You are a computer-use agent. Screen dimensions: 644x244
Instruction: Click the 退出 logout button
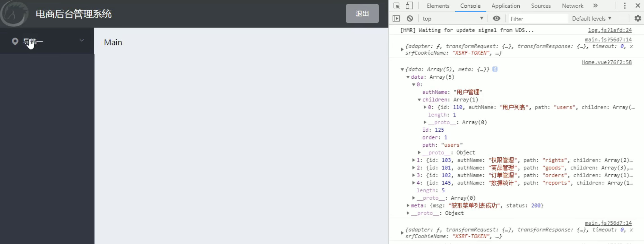[362, 13]
